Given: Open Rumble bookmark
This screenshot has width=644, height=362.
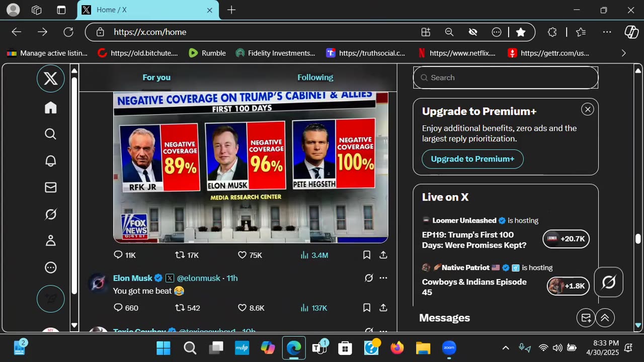Looking at the screenshot, I should (207, 53).
